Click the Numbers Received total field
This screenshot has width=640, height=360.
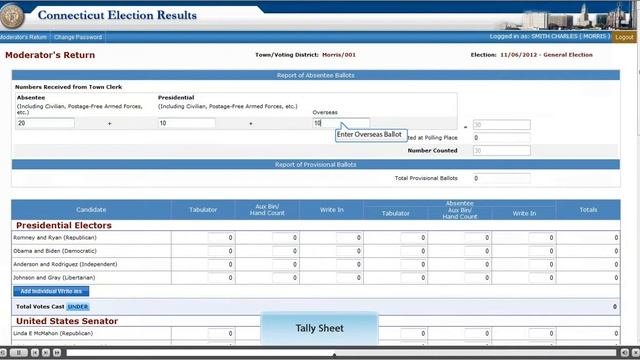point(502,124)
